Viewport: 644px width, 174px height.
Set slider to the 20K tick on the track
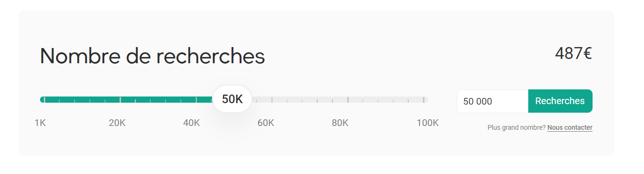[120, 100]
